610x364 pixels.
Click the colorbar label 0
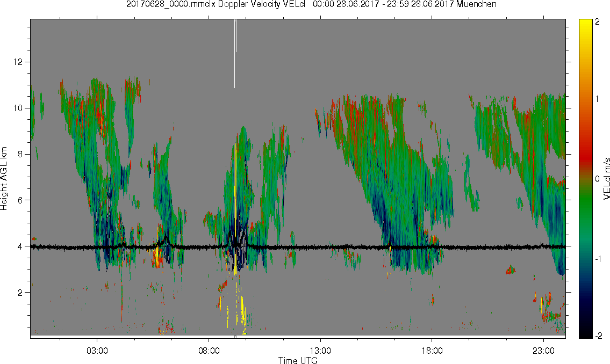(597, 179)
